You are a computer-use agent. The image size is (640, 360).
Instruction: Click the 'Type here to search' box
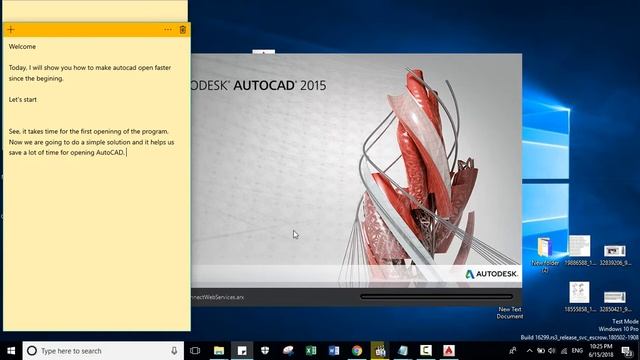pyautogui.click(x=103, y=351)
